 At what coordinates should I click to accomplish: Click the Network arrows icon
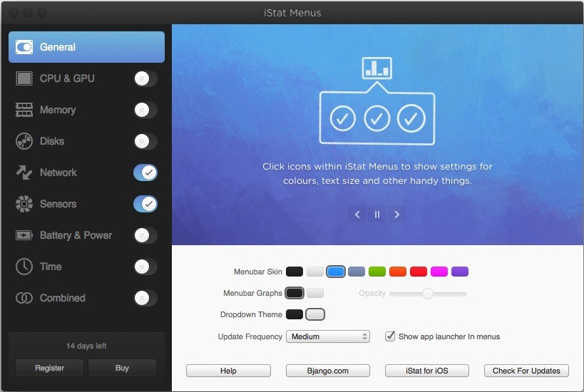tap(24, 172)
